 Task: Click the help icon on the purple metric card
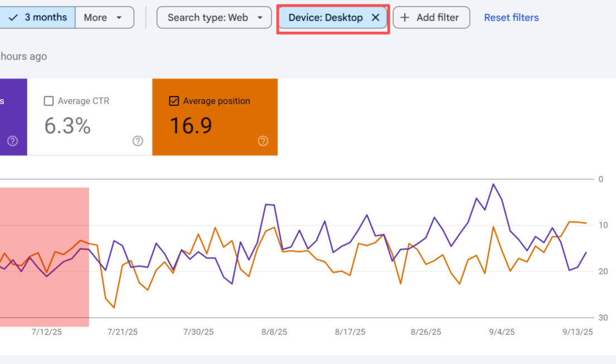(x=12, y=141)
